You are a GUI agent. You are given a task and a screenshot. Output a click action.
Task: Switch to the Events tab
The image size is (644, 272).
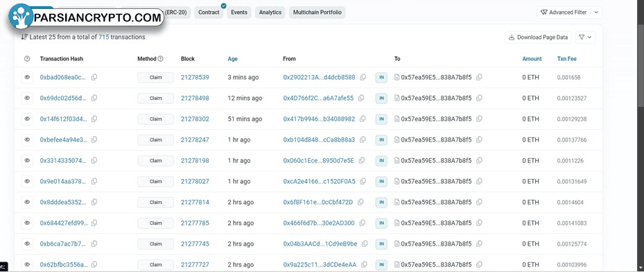tap(239, 12)
